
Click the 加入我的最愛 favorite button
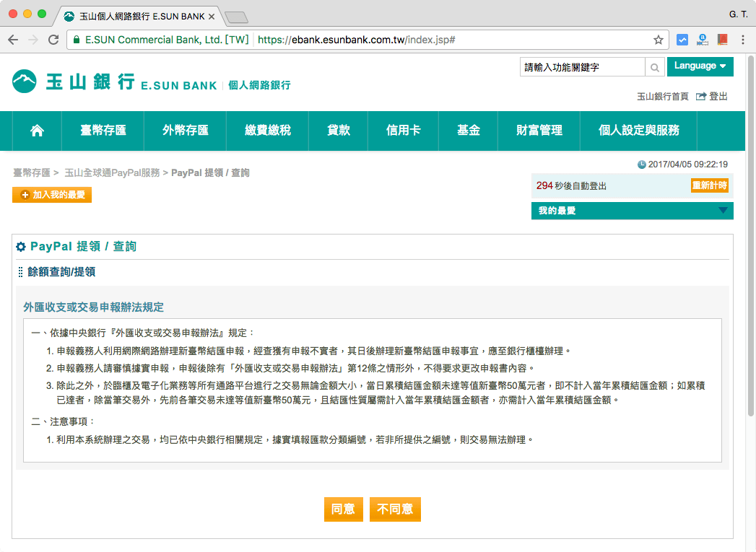tap(51, 194)
